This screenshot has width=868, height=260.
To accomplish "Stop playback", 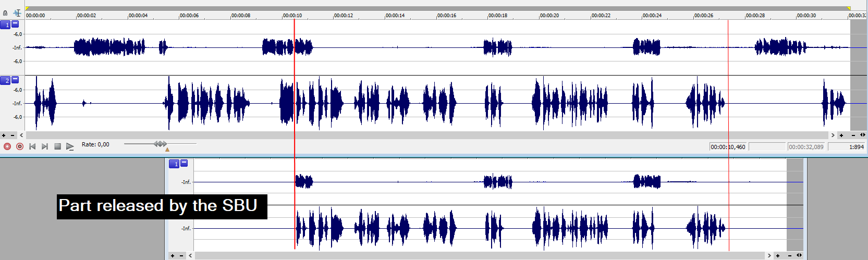I will 58,146.
